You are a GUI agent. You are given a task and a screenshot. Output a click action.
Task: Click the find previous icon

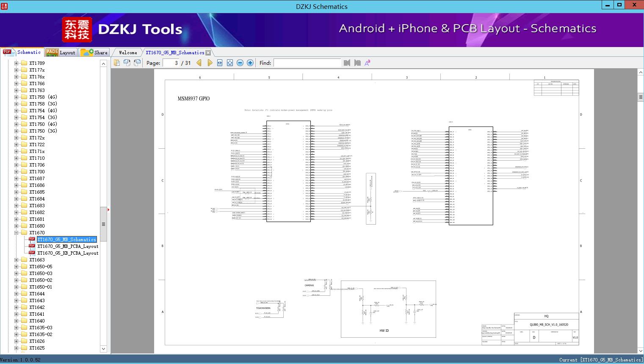coord(347,63)
